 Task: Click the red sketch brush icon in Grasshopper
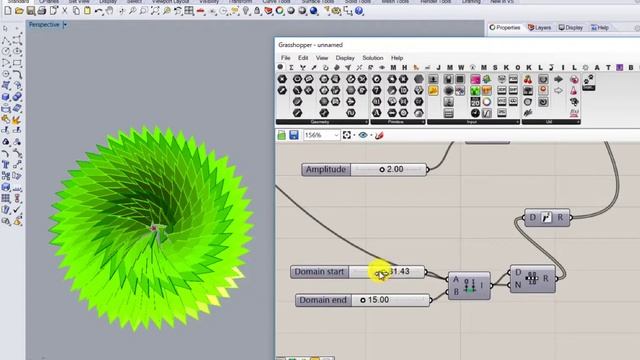pos(379,135)
